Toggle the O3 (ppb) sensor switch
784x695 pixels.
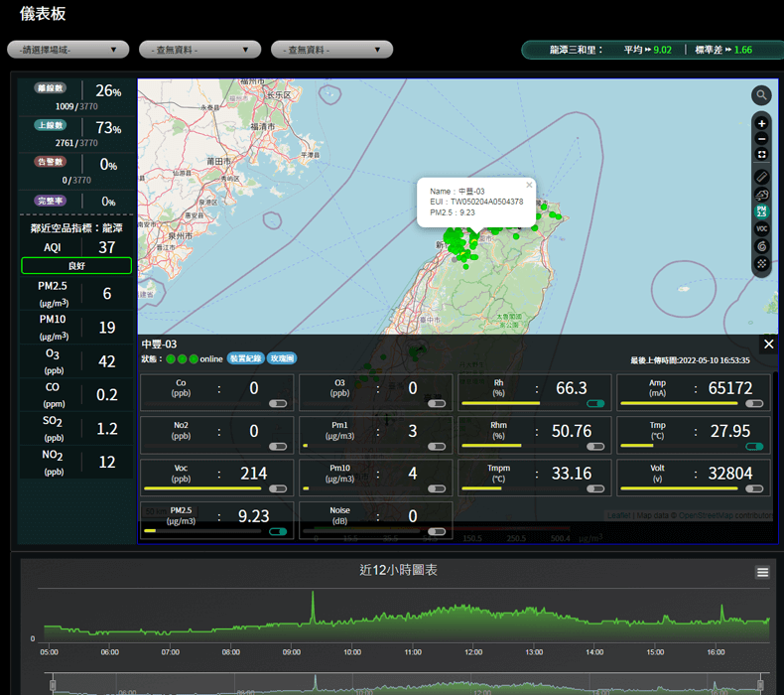pyautogui.click(x=437, y=403)
